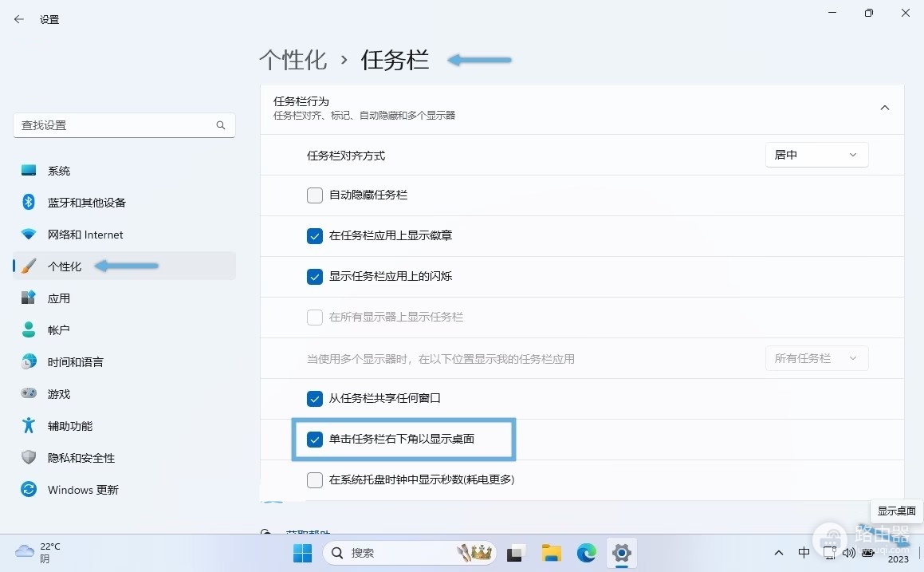This screenshot has height=572, width=924.
Task: Click the back arrow in the Settings title bar
Action: (x=19, y=19)
